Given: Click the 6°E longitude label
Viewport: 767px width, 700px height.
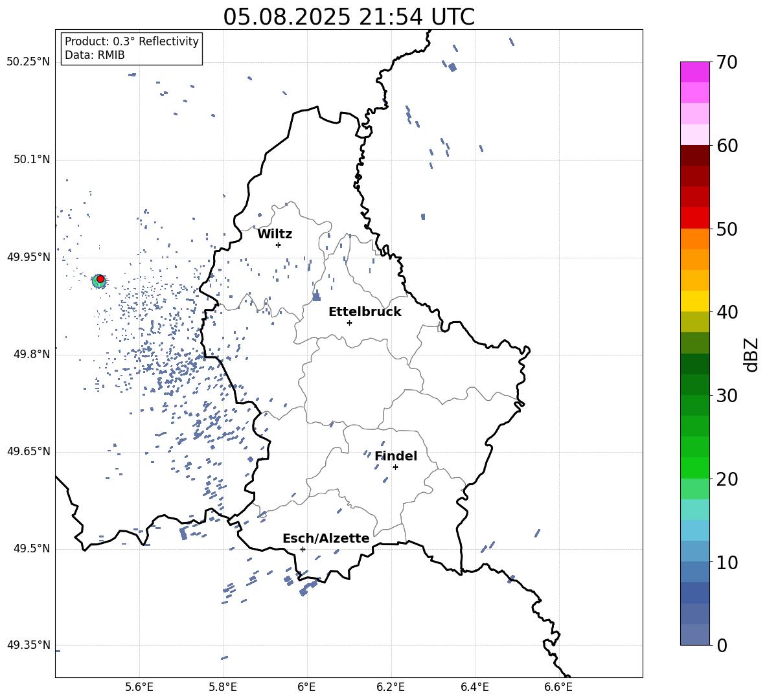Looking at the screenshot, I should click(306, 687).
